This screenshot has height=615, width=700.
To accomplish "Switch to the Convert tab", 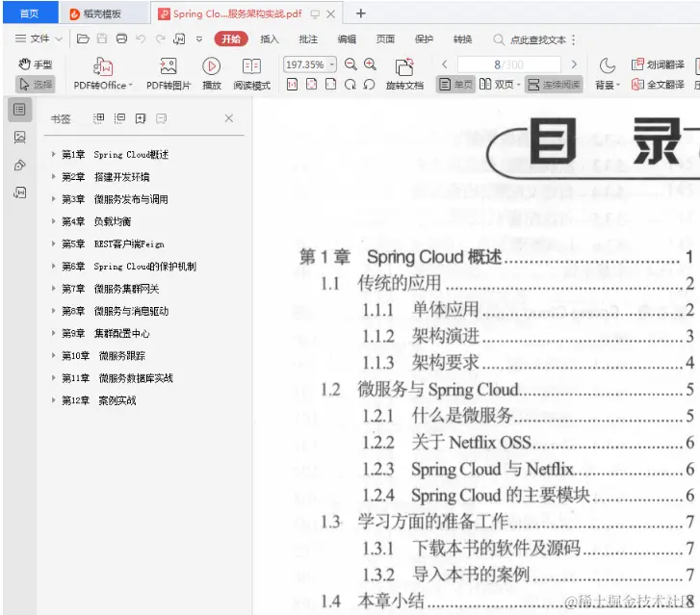I will coord(462,39).
